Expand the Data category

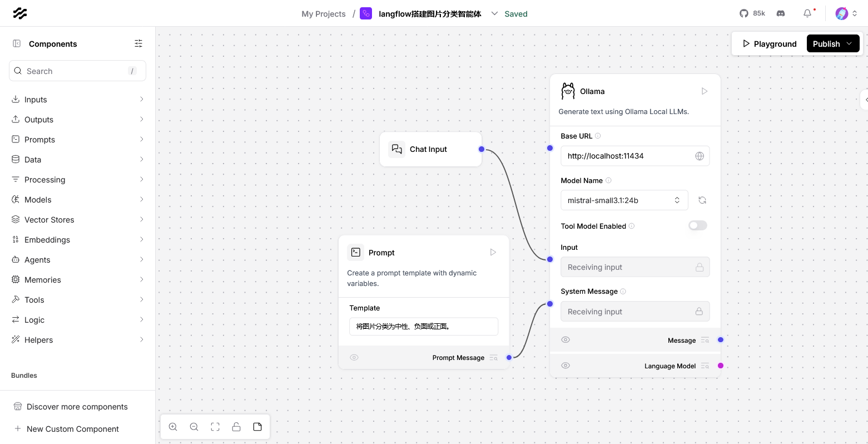coord(78,160)
